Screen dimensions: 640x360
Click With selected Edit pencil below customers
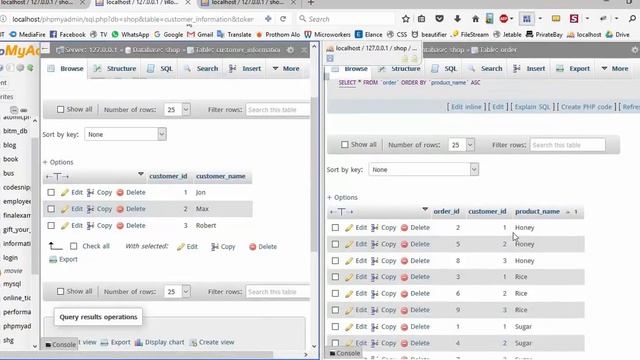click(x=181, y=247)
